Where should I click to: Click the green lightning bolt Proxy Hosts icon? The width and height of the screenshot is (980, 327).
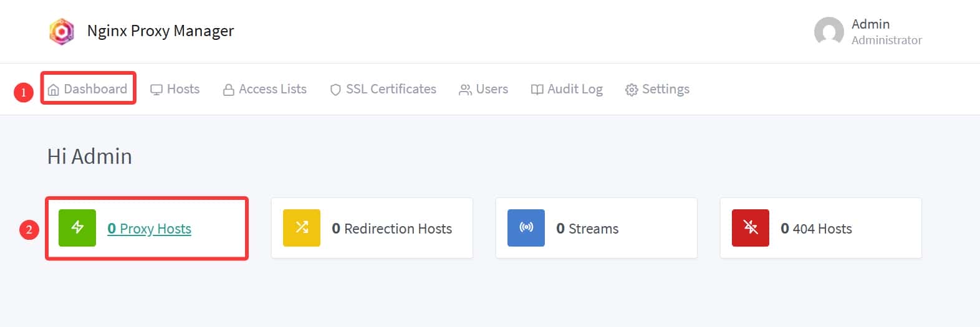(77, 228)
